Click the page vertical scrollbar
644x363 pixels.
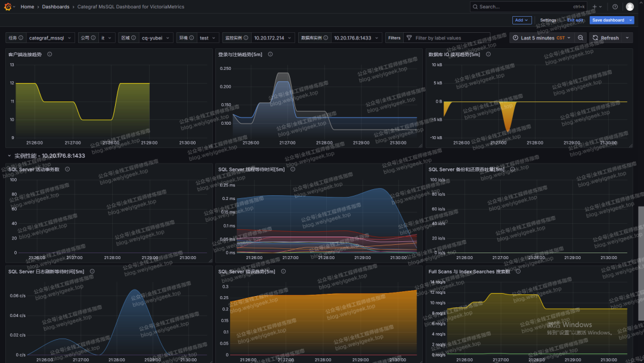(640, 263)
